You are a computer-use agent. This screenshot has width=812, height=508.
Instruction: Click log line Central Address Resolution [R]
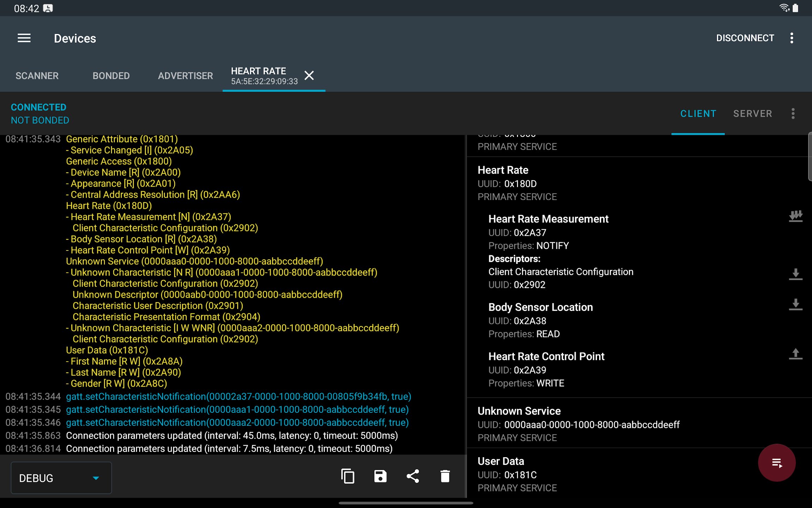[153, 195]
